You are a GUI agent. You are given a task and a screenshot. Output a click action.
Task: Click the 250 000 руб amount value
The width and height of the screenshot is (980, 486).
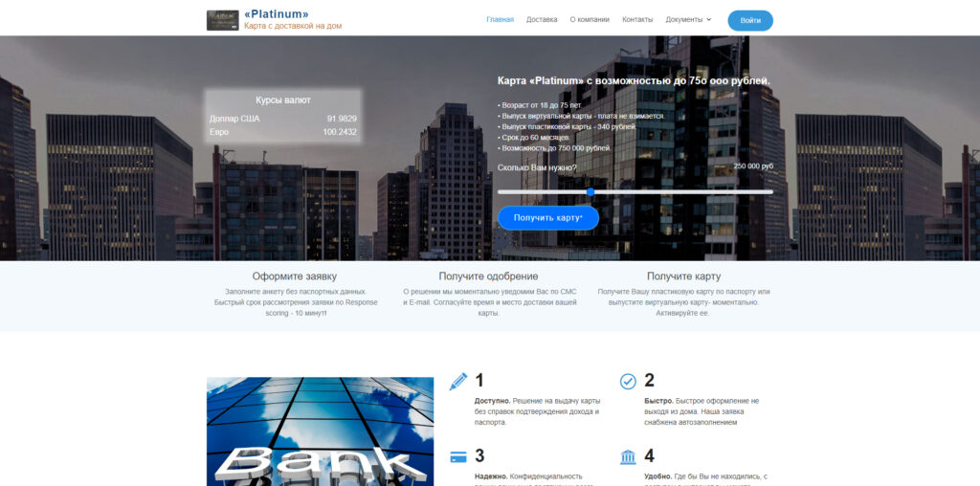click(753, 166)
